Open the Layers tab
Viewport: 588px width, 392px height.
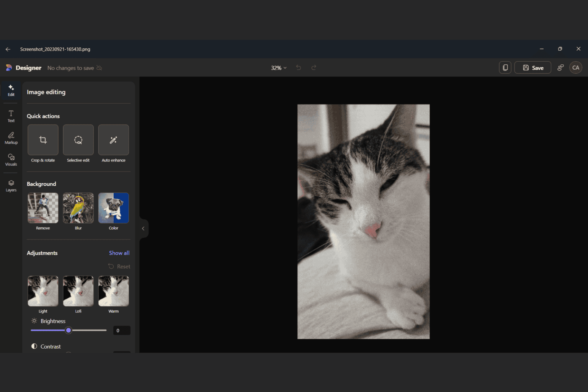pyautogui.click(x=11, y=186)
